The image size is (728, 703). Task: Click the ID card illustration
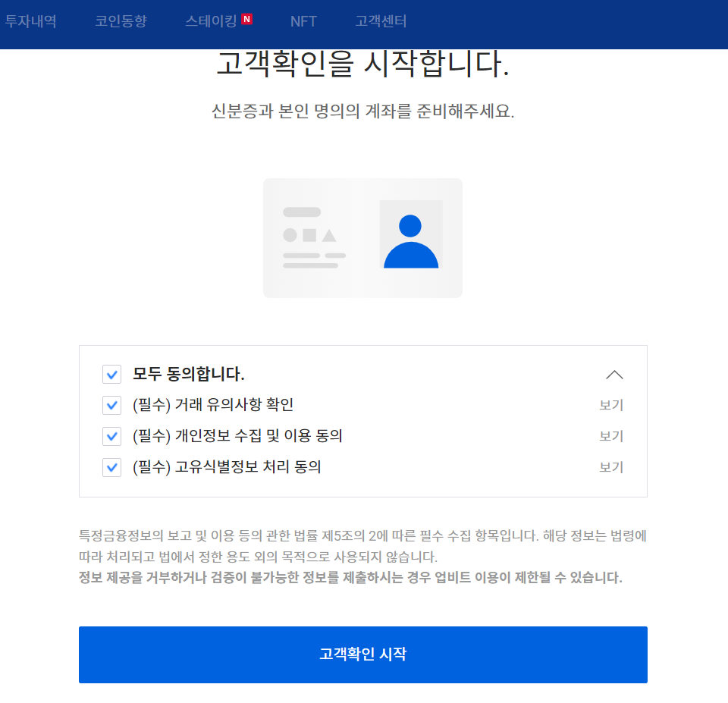click(362, 238)
